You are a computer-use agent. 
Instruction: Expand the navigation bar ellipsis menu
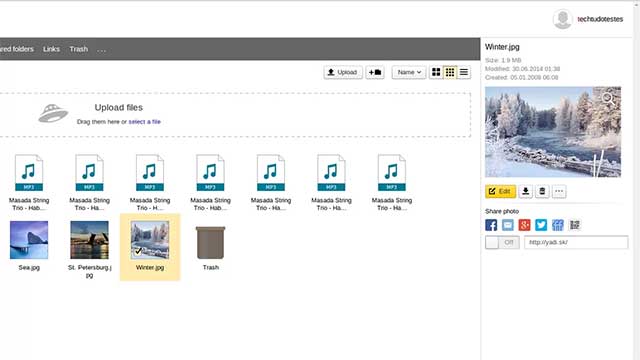(x=101, y=49)
